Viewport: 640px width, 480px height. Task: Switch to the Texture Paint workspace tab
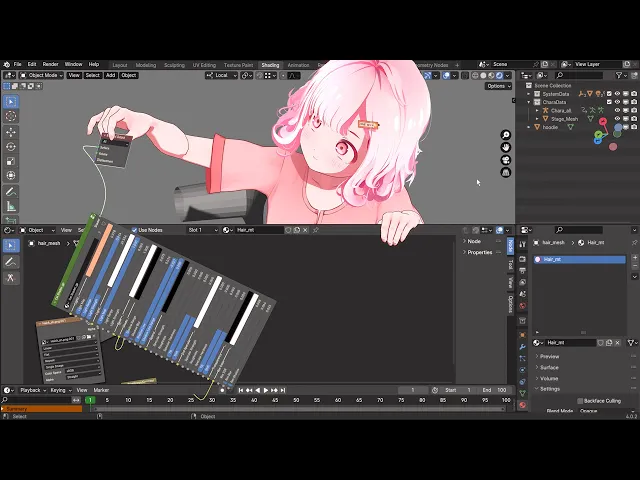click(x=238, y=65)
